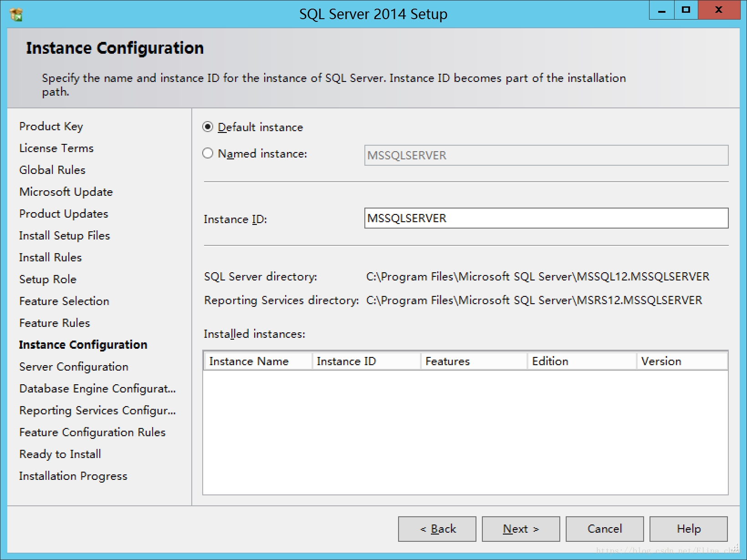Click the Back button
The image size is (747, 560).
coord(437,529)
